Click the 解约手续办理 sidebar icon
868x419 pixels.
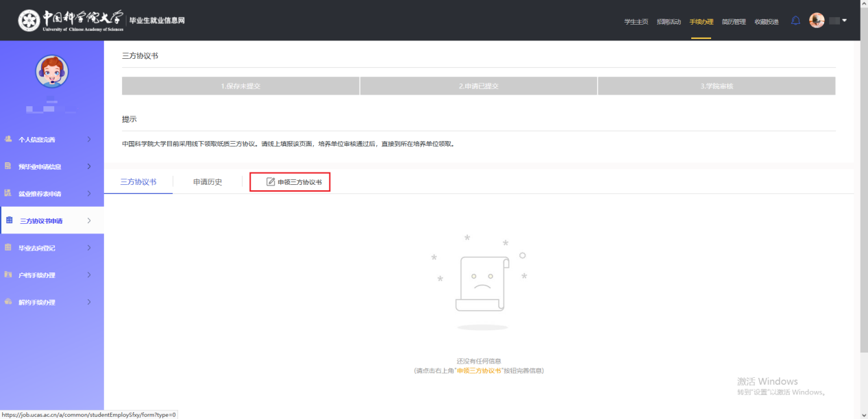pyautogui.click(x=8, y=302)
